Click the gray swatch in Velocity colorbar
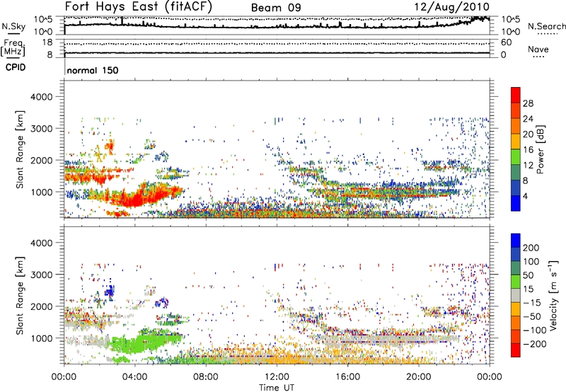Image resolution: width=566 pixels, height=392 pixels. (516, 296)
